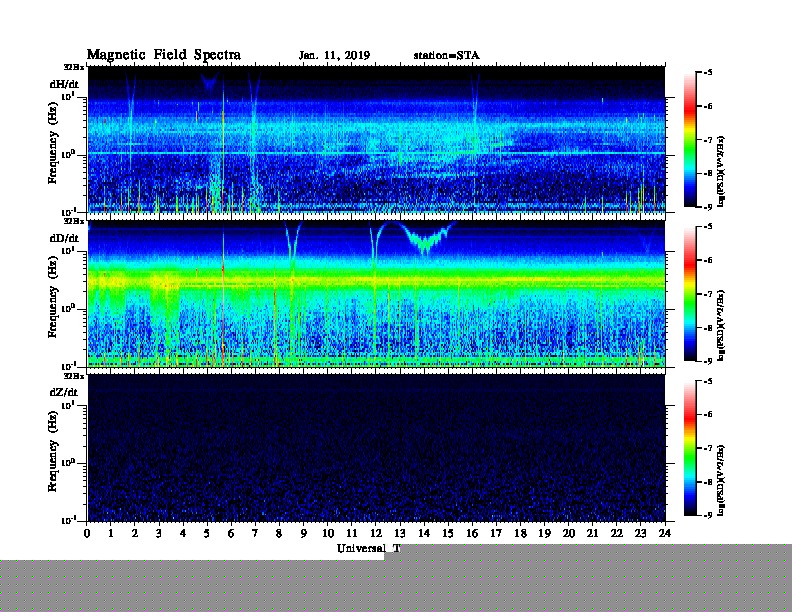792x612 pixels.
Task: Click hour tick label "14" on time axis
Action: pyautogui.click(x=424, y=533)
